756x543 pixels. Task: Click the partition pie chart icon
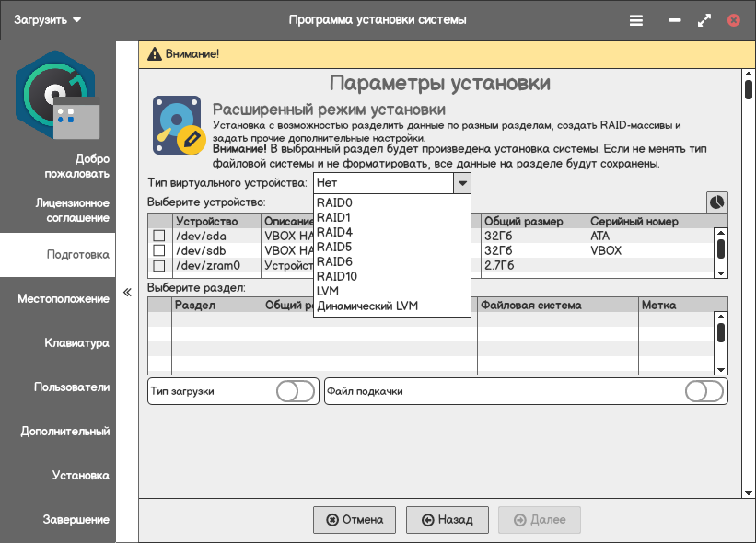coord(717,202)
